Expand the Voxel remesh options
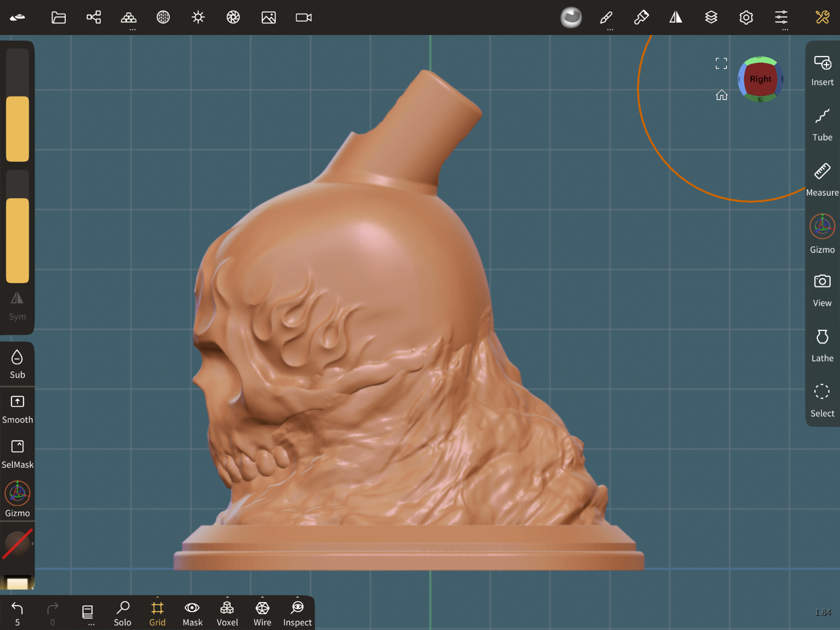This screenshot has height=630, width=840. point(227,597)
